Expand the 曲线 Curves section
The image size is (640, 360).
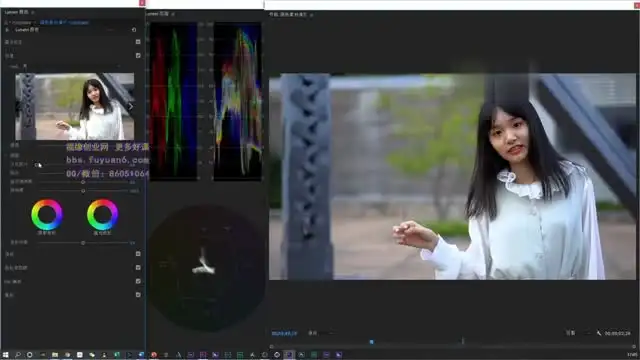click(9, 254)
